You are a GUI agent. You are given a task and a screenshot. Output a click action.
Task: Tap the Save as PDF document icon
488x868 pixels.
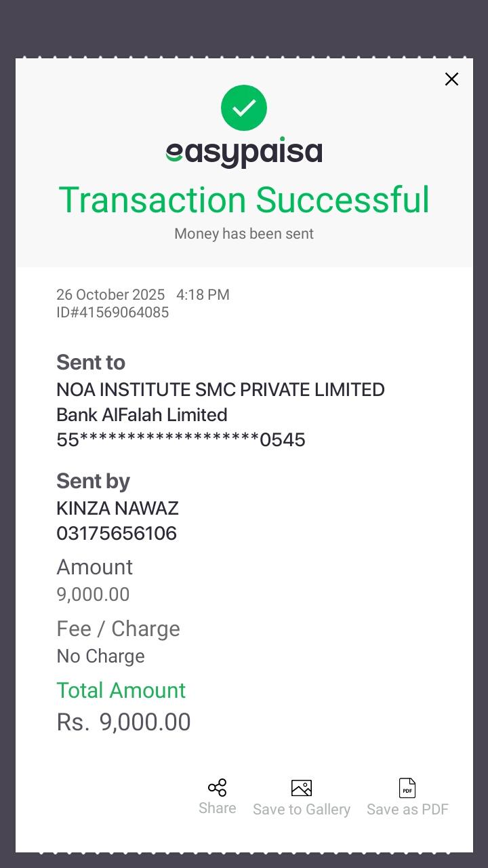(407, 788)
